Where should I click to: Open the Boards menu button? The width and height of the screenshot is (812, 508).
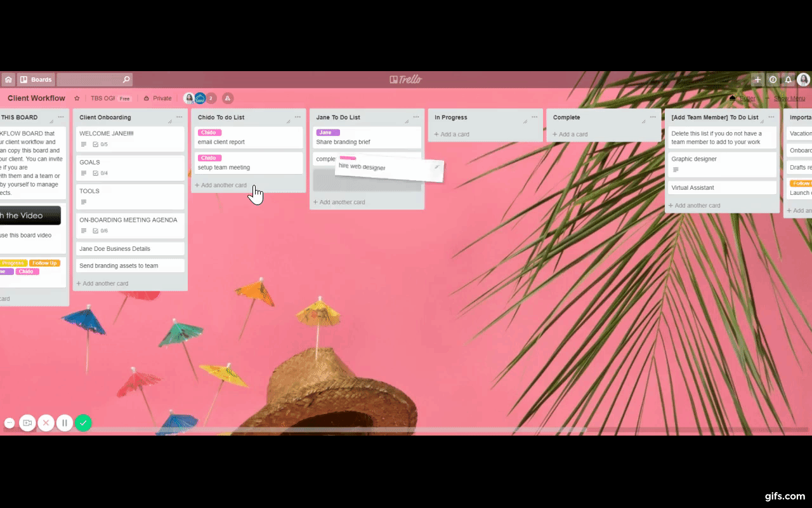[x=36, y=79]
